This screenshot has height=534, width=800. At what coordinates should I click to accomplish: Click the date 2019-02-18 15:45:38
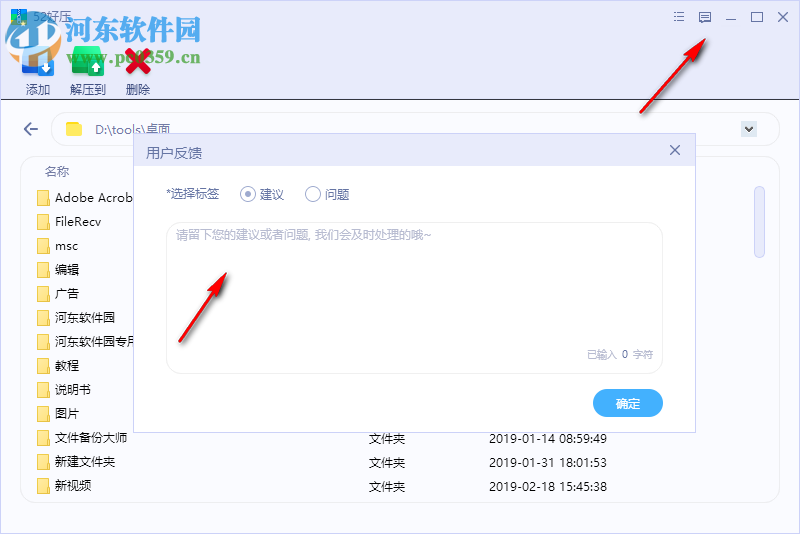tap(547, 487)
